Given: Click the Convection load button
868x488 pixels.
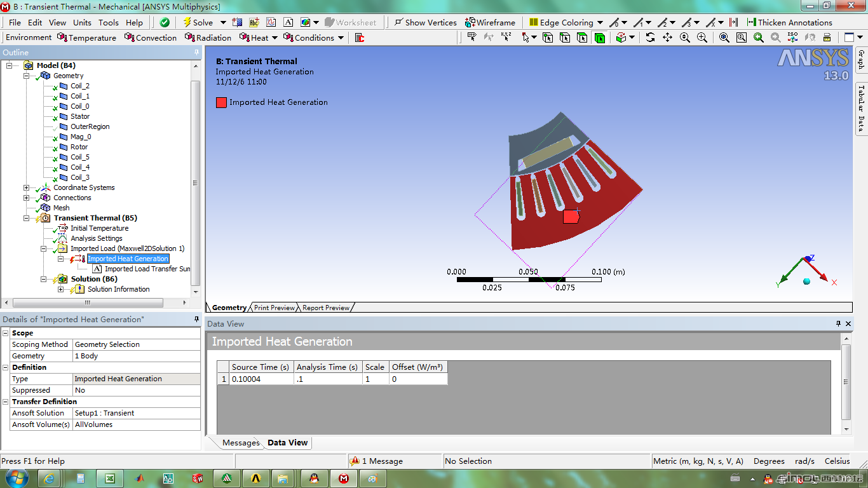Looking at the screenshot, I should tap(151, 37).
